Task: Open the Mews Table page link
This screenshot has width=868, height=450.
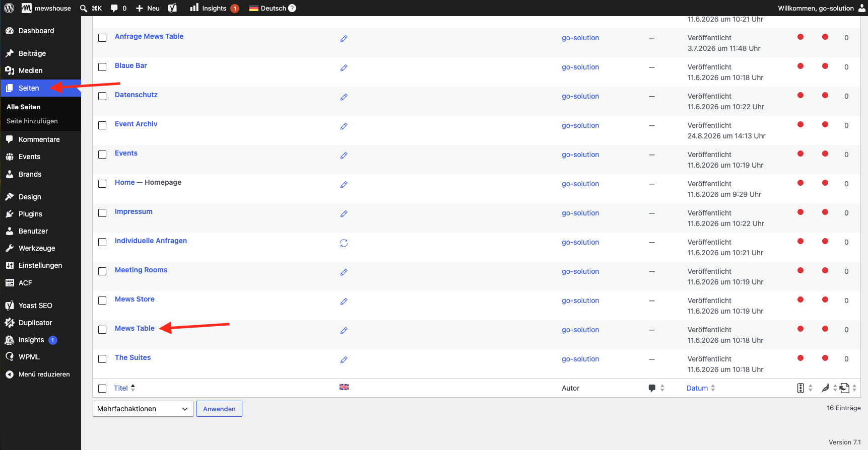Action: (x=135, y=328)
